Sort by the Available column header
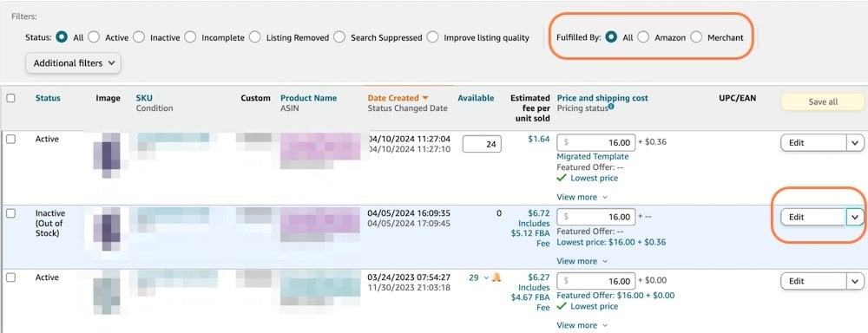The width and height of the screenshot is (868, 333). 476,98
